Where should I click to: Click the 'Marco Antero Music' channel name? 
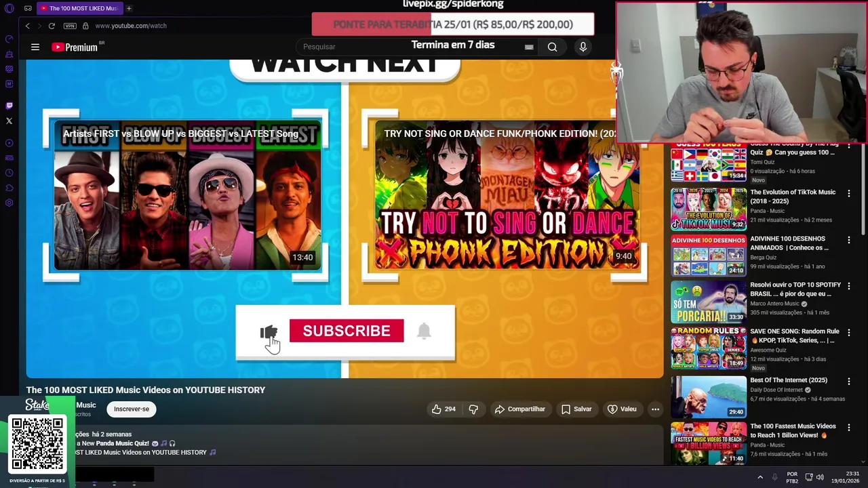(774, 304)
